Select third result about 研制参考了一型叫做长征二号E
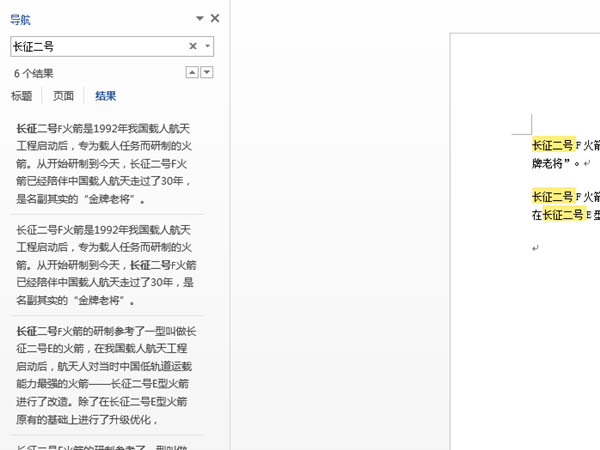The image size is (600, 450). pyautogui.click(x=107, y=375)
